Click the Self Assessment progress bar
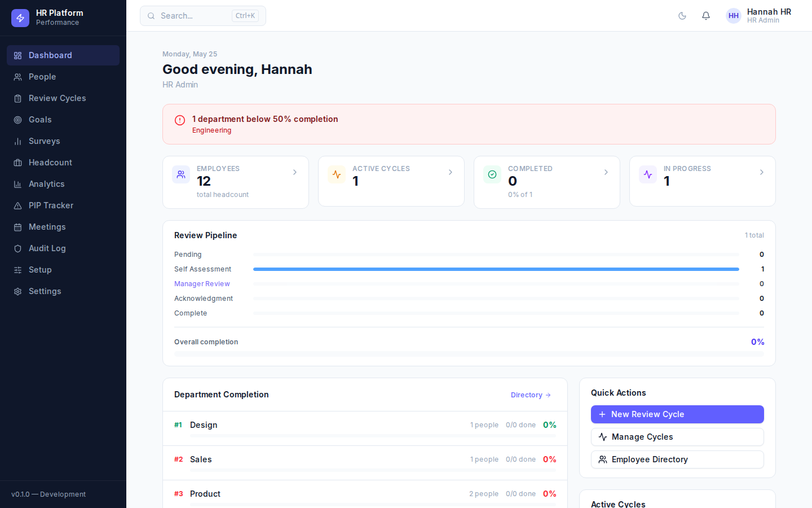 click(496, 269)
